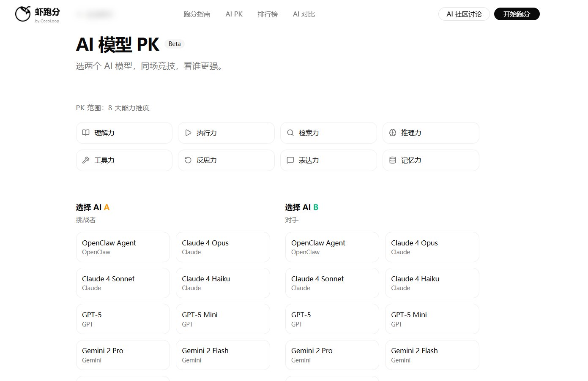Click the 开始跑分 button

click(x=517, y=14)
